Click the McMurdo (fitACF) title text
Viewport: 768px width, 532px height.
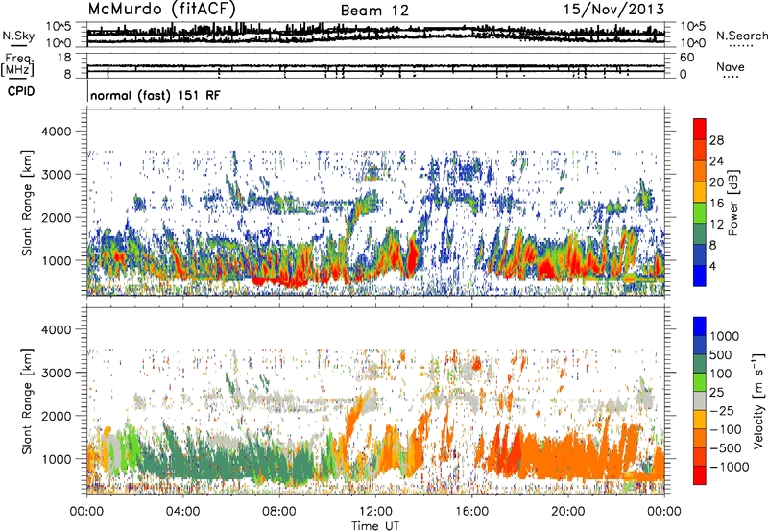[x=162, y=9]
